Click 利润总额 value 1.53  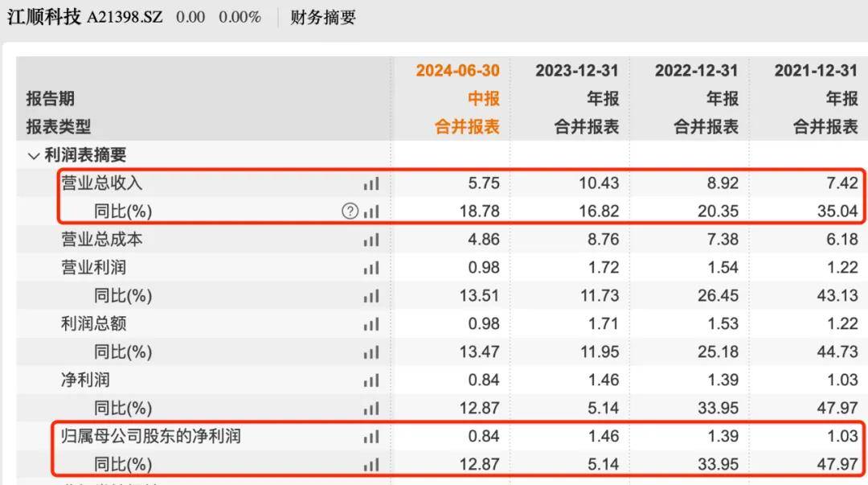pos(723,323)
